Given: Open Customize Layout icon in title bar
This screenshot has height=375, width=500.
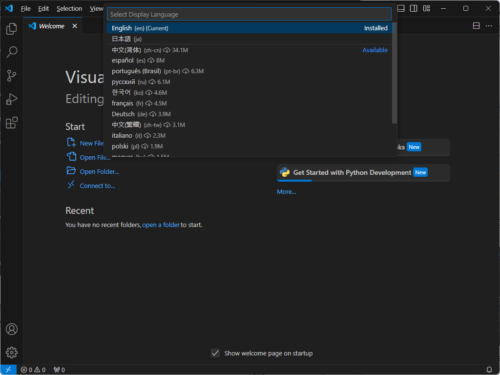Looking at the screenshot, I should [426, 8].
